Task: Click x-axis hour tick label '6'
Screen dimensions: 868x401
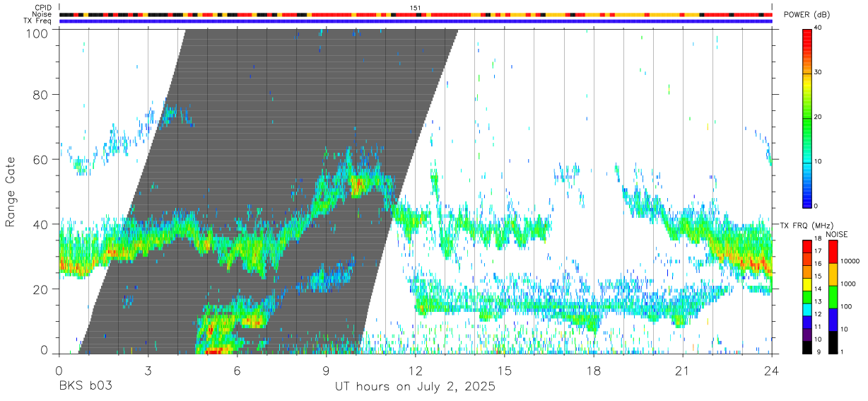Action: point(237,371)
